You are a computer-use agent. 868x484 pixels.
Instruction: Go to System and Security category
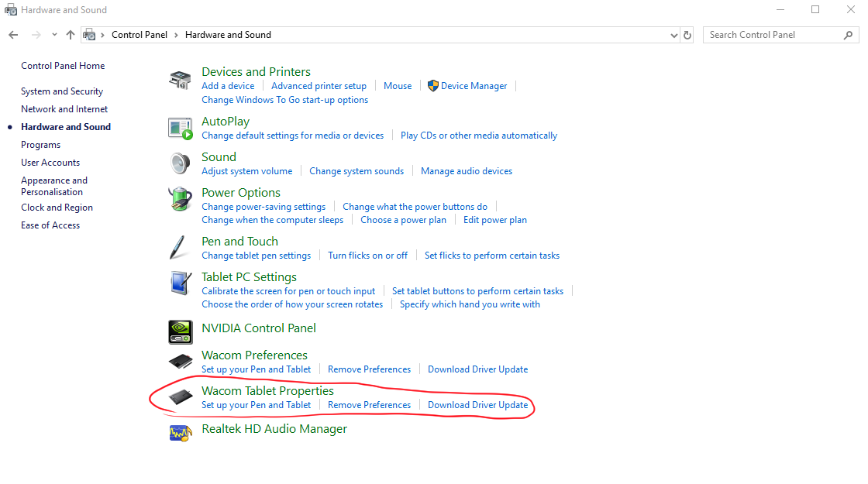tap(62, 91)
